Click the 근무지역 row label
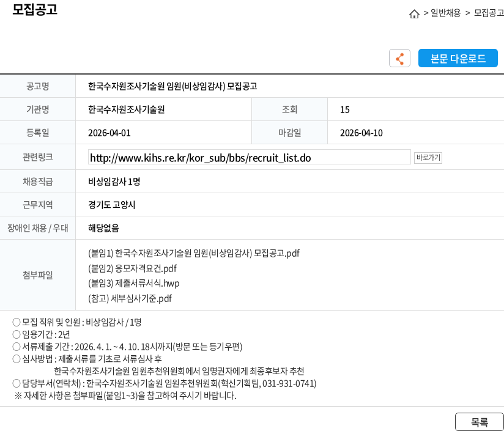The width and height of the screenshot is (504, 431). pos(37,205)
